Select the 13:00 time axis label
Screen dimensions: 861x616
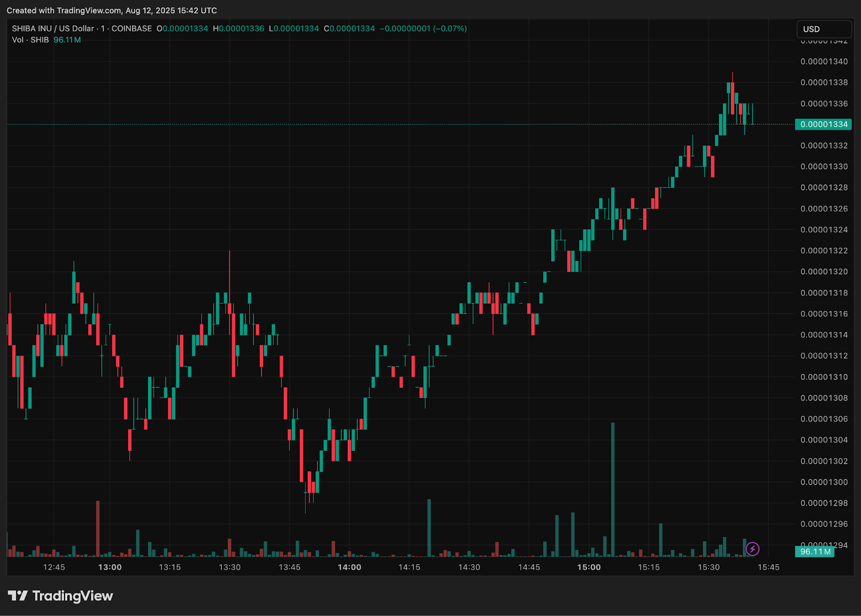[110, 567]
